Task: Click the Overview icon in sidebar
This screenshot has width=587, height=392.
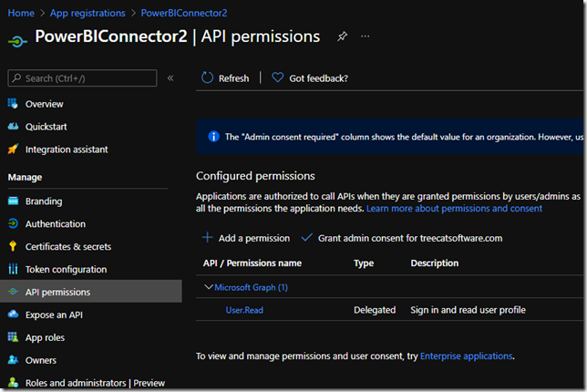Action: tap(13, 103)
